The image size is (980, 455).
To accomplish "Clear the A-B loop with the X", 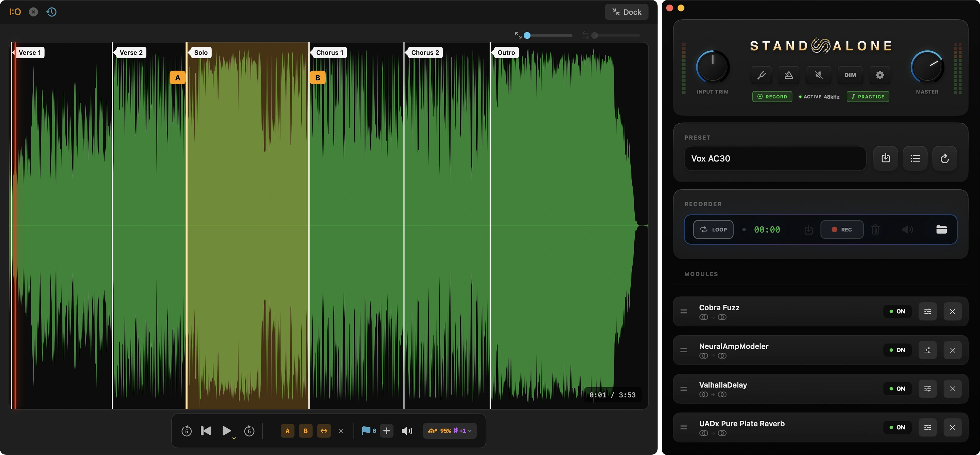I will pos(341,431).
